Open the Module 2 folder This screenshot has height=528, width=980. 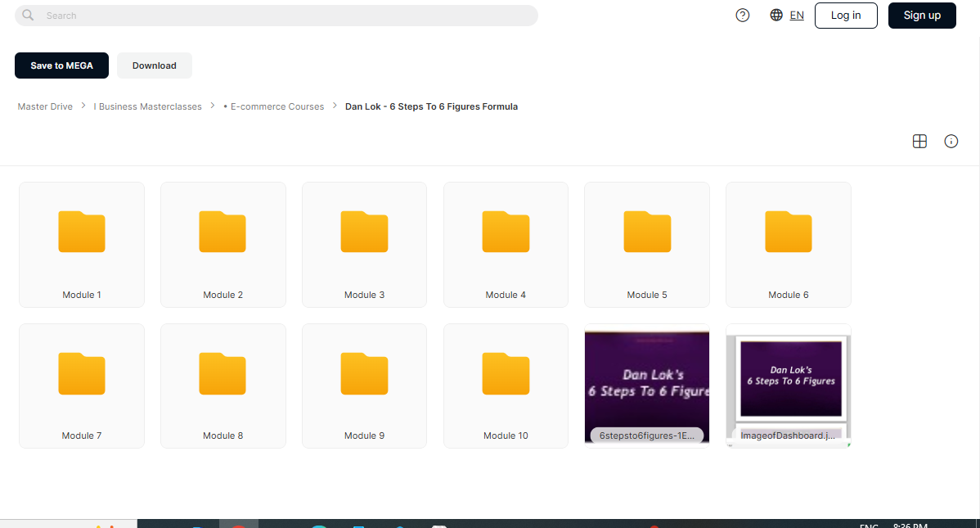point(223,245)
